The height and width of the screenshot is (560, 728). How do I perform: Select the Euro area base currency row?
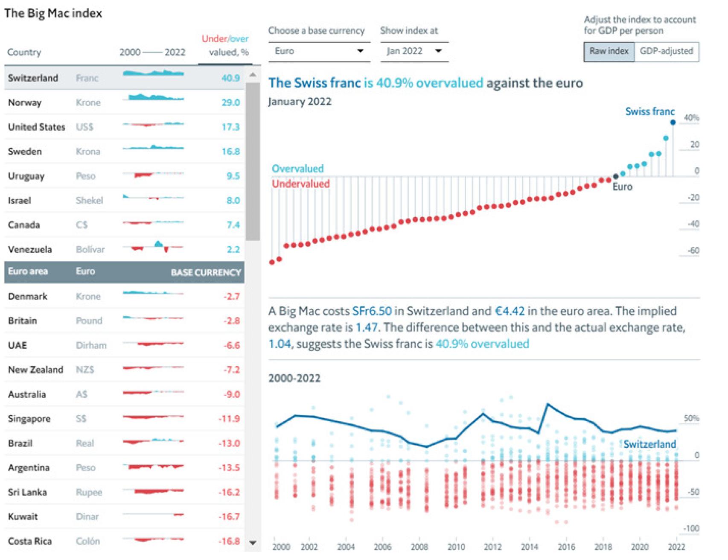[124, 272]
